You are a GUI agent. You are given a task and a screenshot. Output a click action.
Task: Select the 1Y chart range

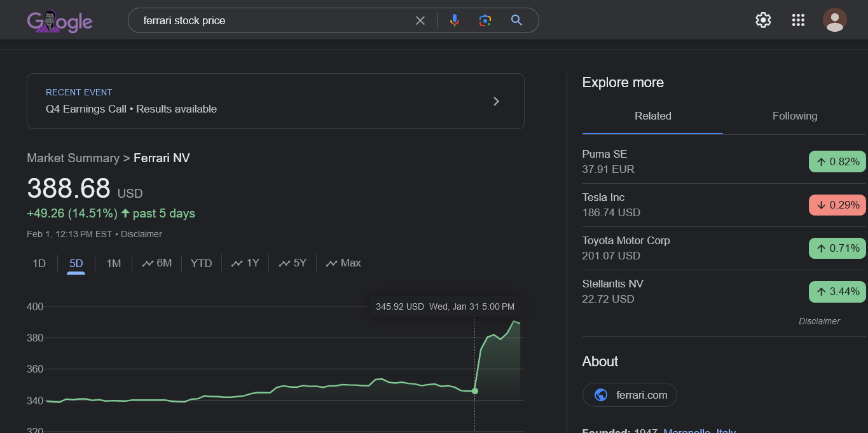coord(245,263)
